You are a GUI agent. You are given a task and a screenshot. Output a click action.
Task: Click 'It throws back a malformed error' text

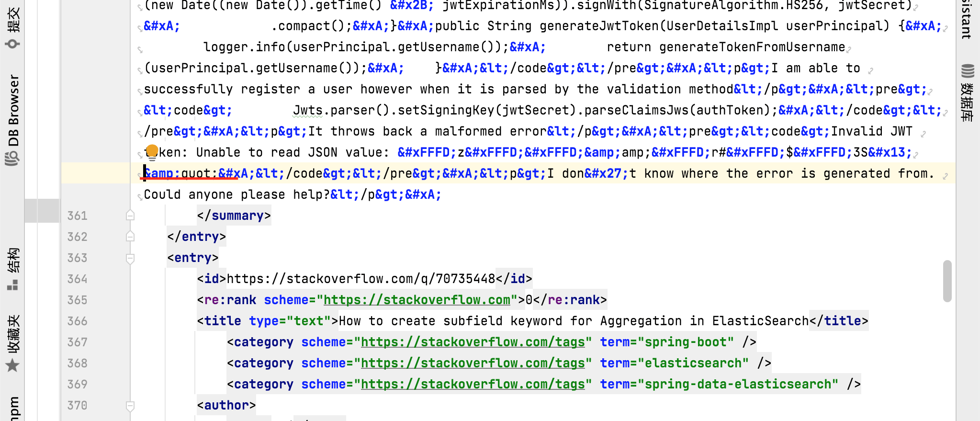tap(428, 131)
